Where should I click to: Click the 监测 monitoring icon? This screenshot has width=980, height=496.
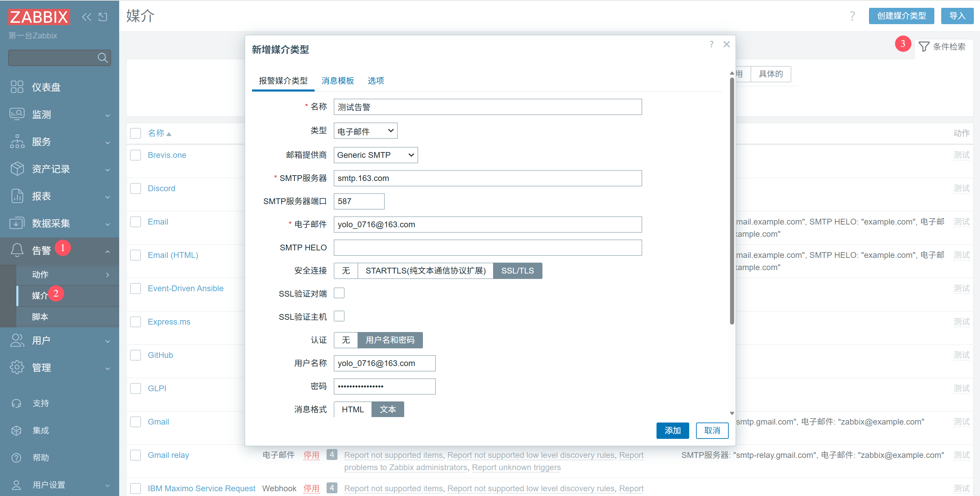[x=17, y=114]
